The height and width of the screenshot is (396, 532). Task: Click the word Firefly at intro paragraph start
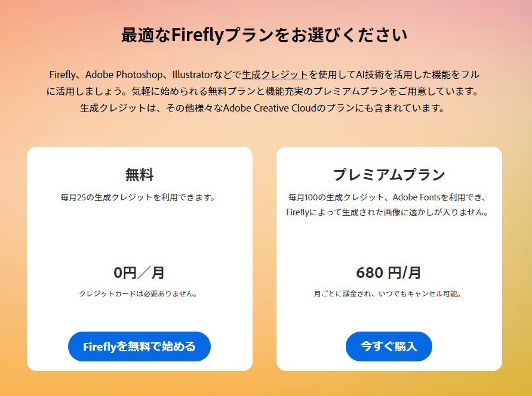pos(63,75)
